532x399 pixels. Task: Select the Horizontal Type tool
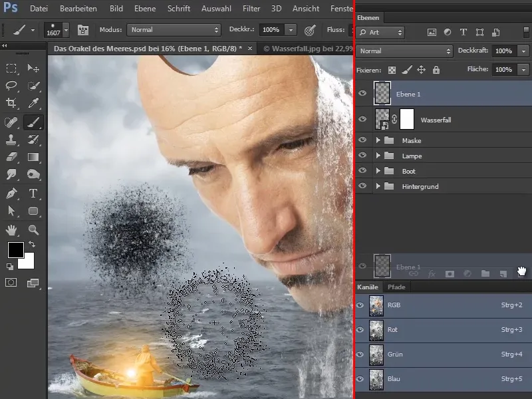coord(33,194)
